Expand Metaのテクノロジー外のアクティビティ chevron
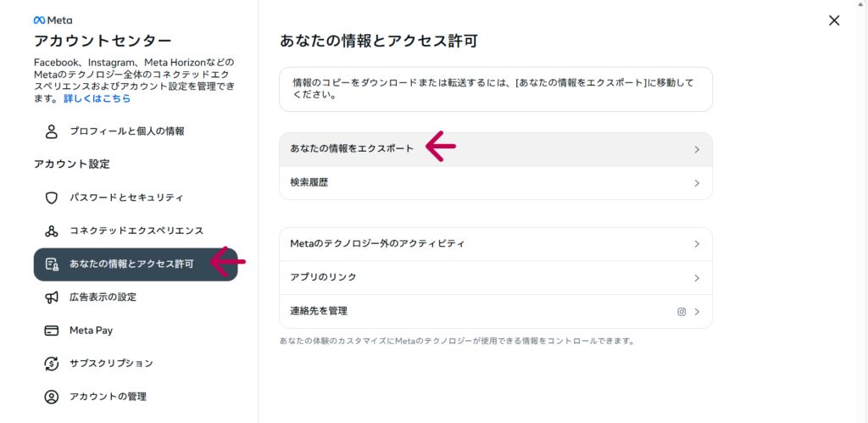 coord(697,244)
